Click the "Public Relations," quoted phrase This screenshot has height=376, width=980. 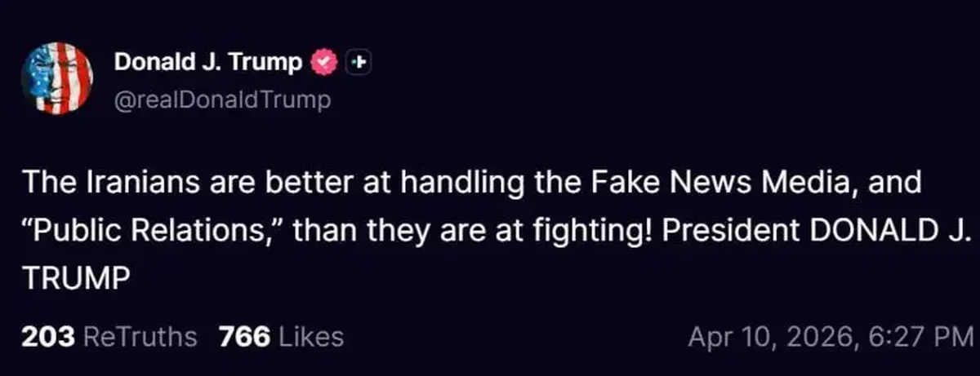(151, 232)
